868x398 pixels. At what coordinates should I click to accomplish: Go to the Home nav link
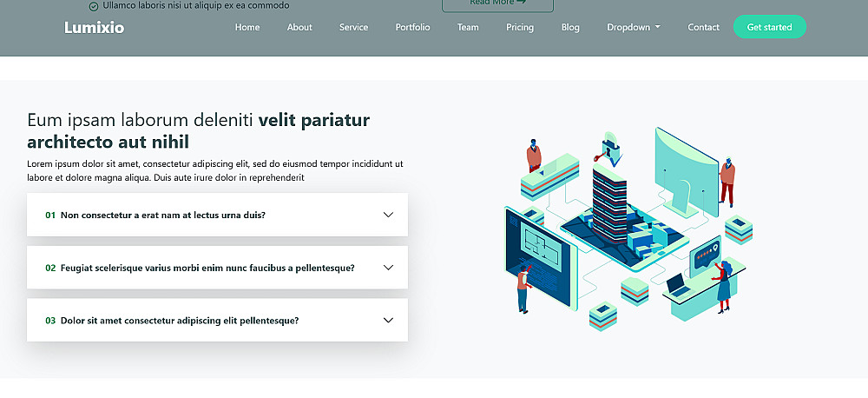tap(247, 27)
